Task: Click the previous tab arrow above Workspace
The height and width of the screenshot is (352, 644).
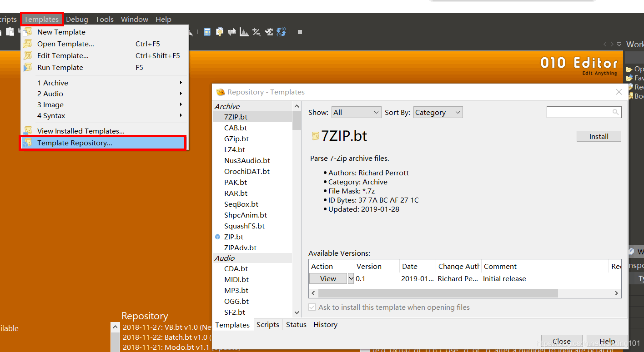Action: [605, 44]
